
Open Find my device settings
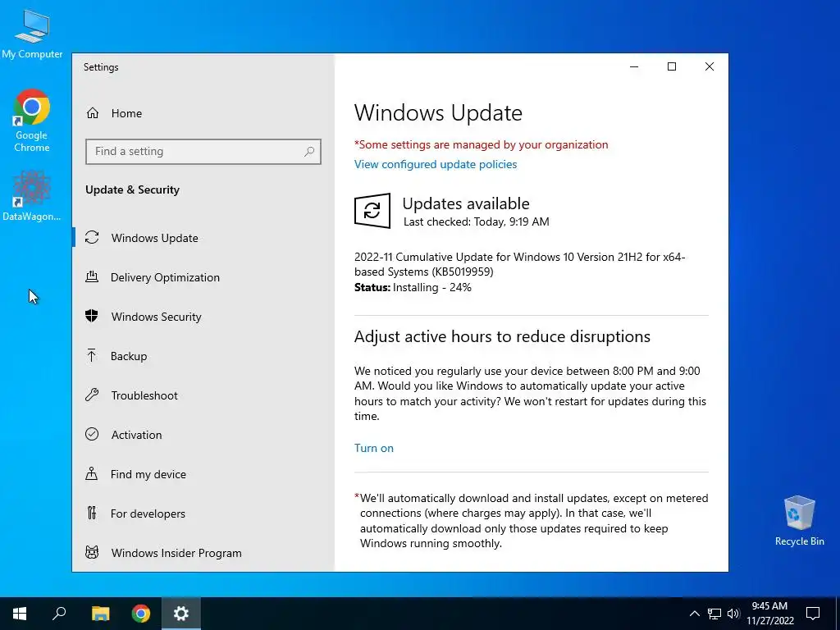click(x=148, y=474)
